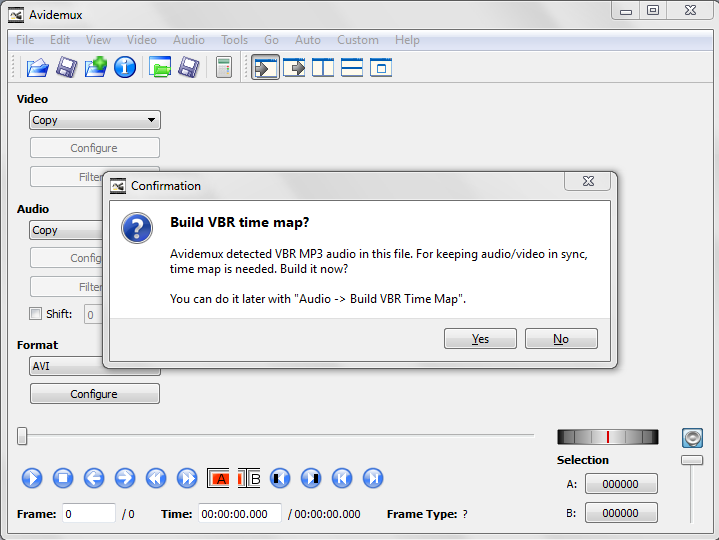Open the Calculator toolbar icon

224,68
